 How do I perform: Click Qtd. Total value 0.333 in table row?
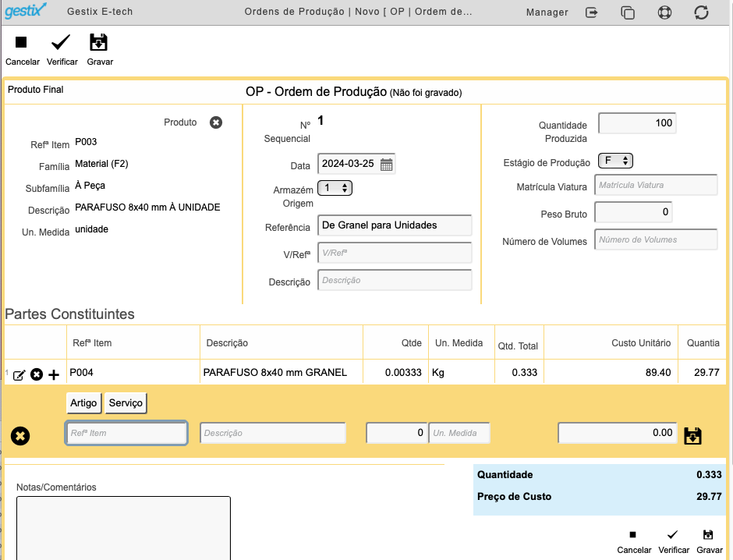pyautogui.click(x=525, y=373)
